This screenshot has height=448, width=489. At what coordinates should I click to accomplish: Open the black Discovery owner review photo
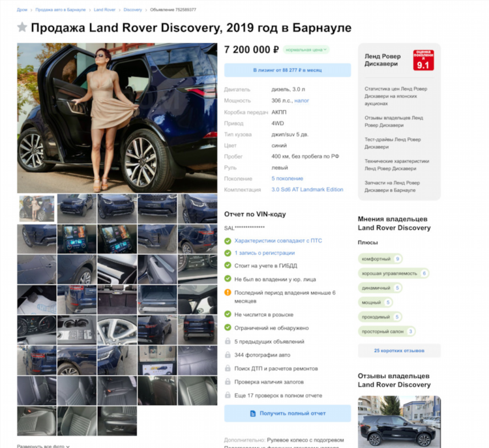(x=399, y=422)
